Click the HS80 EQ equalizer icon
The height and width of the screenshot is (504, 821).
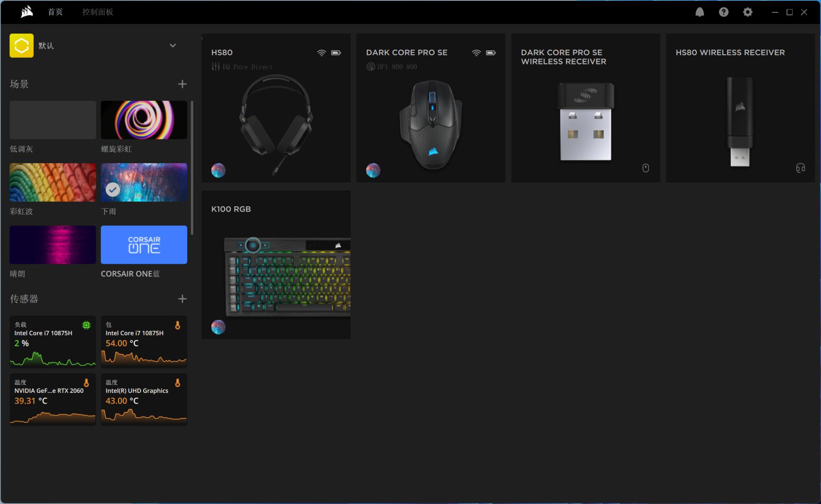[216, 67]
